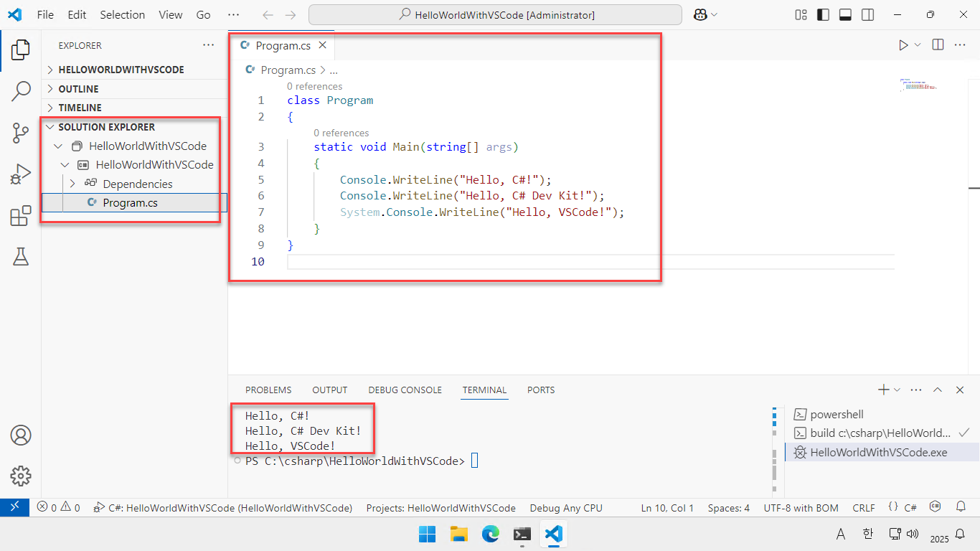Toggle the panel visibility

(x=845, y=14)
